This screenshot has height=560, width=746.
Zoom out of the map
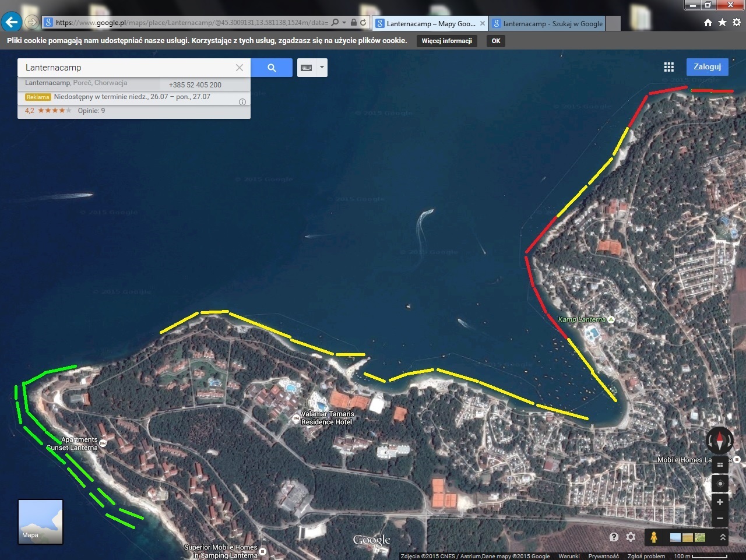[x=720, y=518]
